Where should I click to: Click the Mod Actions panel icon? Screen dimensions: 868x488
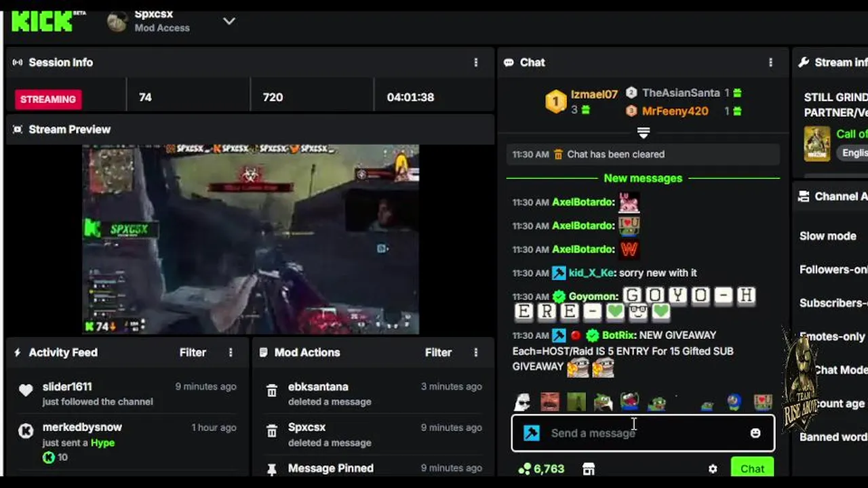point(263,352)
